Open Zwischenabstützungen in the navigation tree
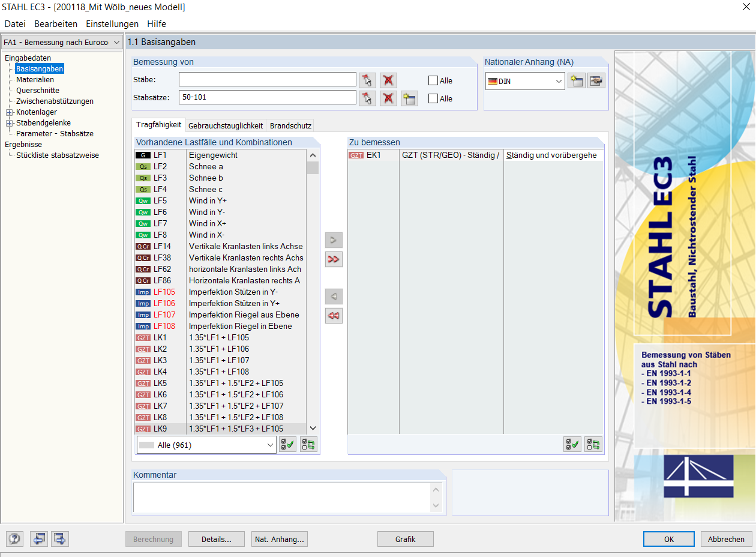756x557 pixels. pyautogui.click(x=55, y=101)
